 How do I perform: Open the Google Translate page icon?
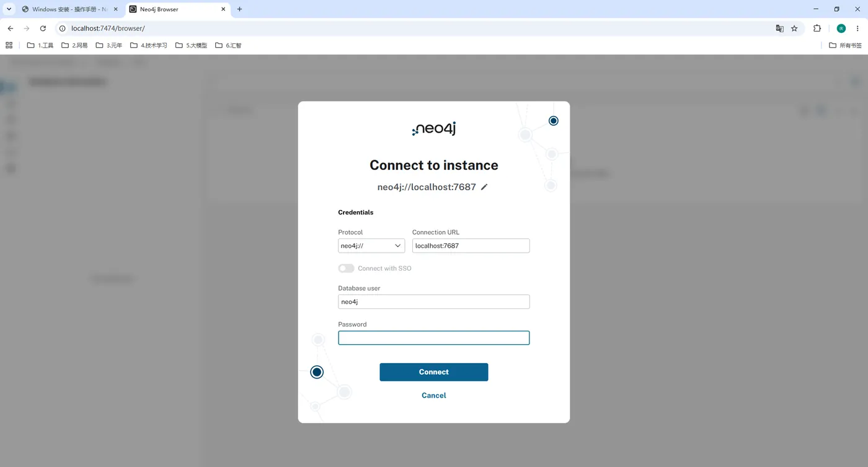click(x=780, y=28)
